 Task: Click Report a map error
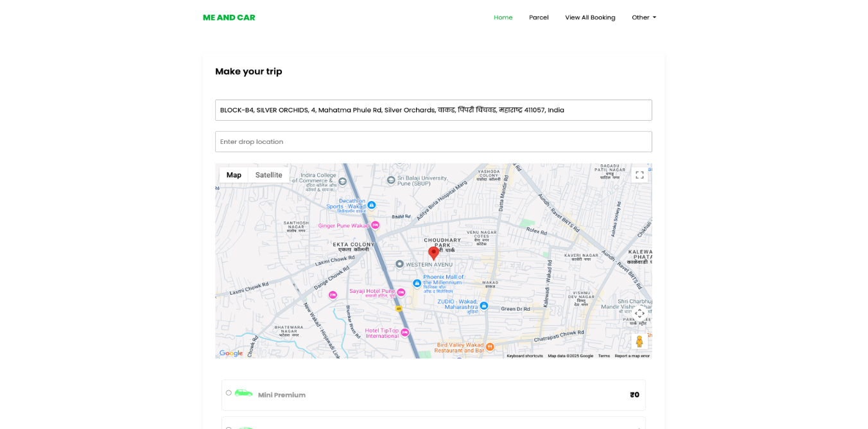(632, 356)
